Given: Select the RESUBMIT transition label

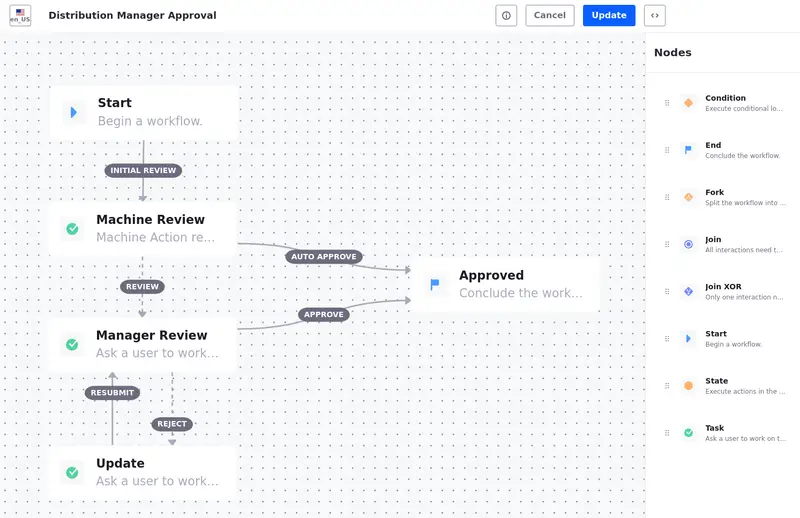Looking at the screenshot, I should coord(112,393).
